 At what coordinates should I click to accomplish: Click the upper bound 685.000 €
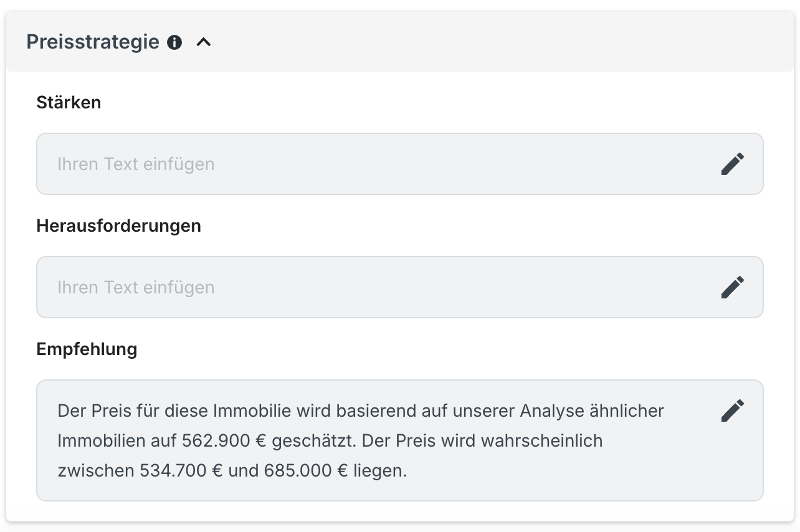pyautogui.click(x=306, y=471)
